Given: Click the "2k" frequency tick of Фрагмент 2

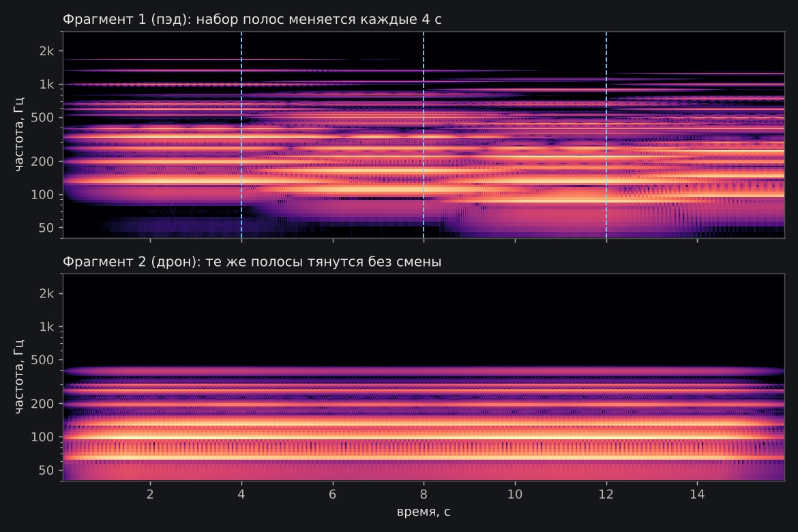Looking at the screenshot, I should [47, 293].
